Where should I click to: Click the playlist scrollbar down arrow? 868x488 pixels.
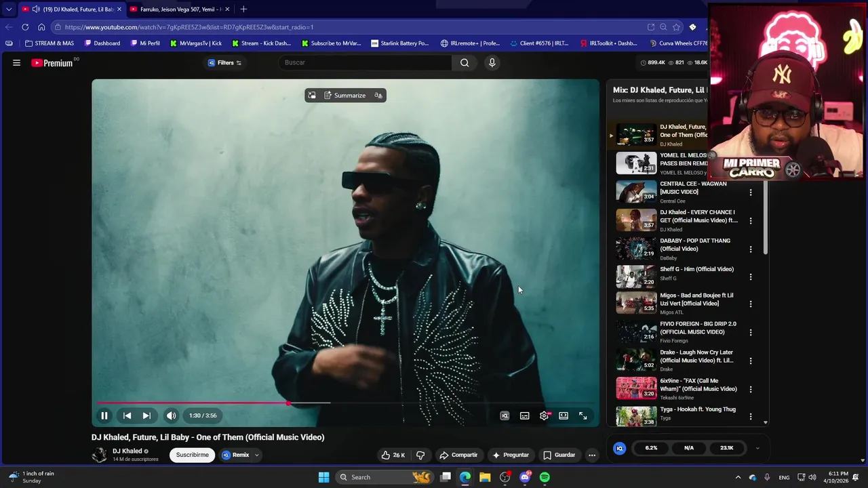coord(766,422)
